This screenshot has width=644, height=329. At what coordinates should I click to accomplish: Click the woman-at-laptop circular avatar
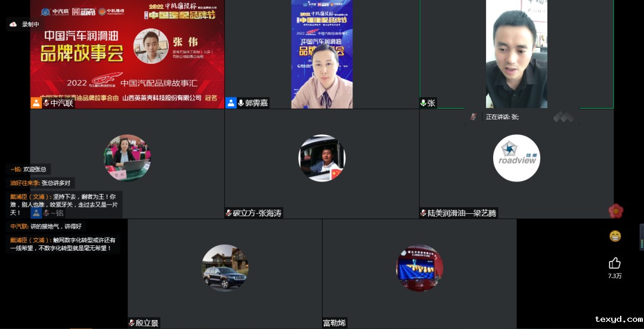tap(127, 158)
